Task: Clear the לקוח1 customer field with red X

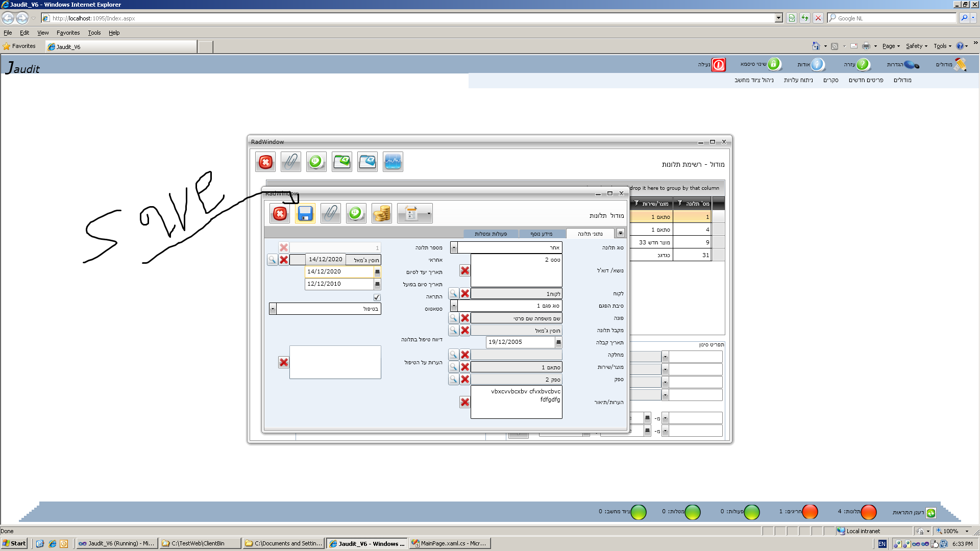Action: pos(465,293)
